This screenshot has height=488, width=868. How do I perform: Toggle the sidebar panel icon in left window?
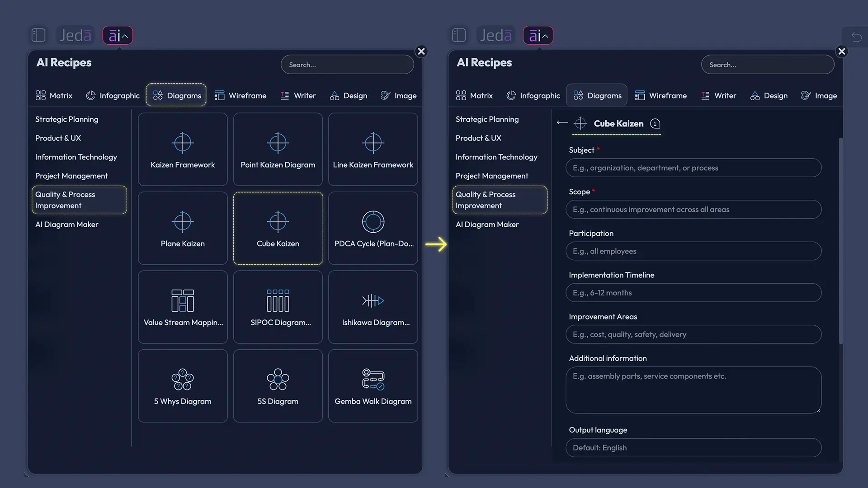click(x=38, y=35)
